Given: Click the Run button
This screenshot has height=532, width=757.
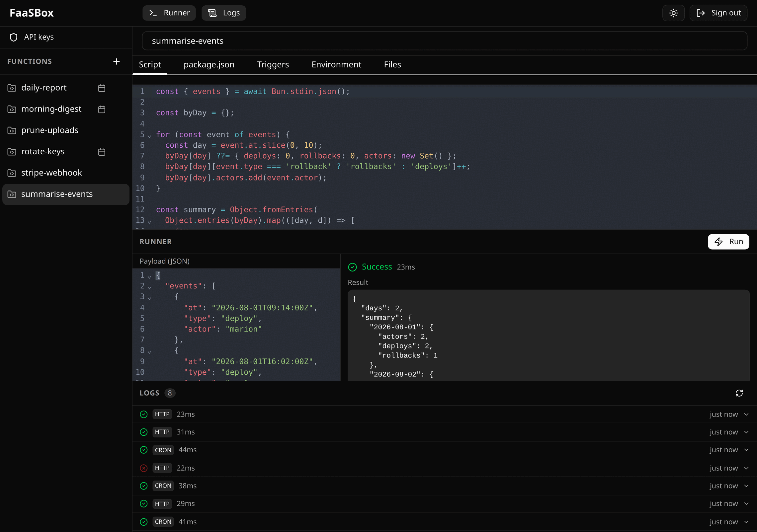Looking at the screenshot, I should click(728, 242).
